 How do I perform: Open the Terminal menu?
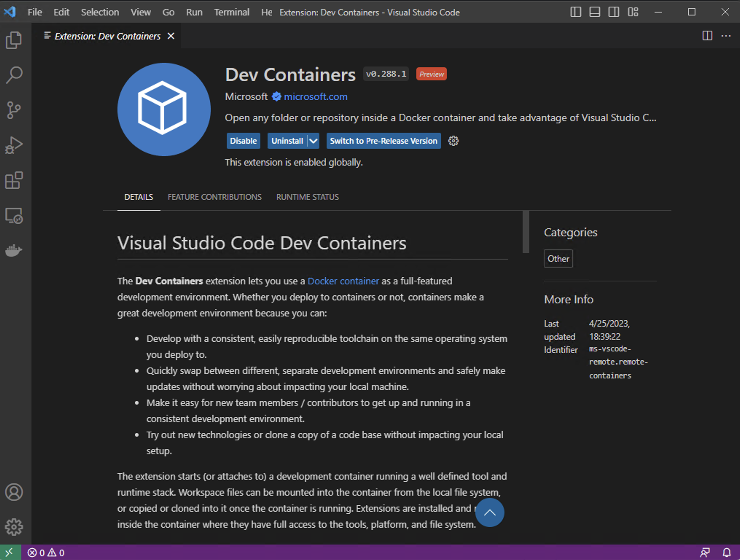tap(231, 12)
